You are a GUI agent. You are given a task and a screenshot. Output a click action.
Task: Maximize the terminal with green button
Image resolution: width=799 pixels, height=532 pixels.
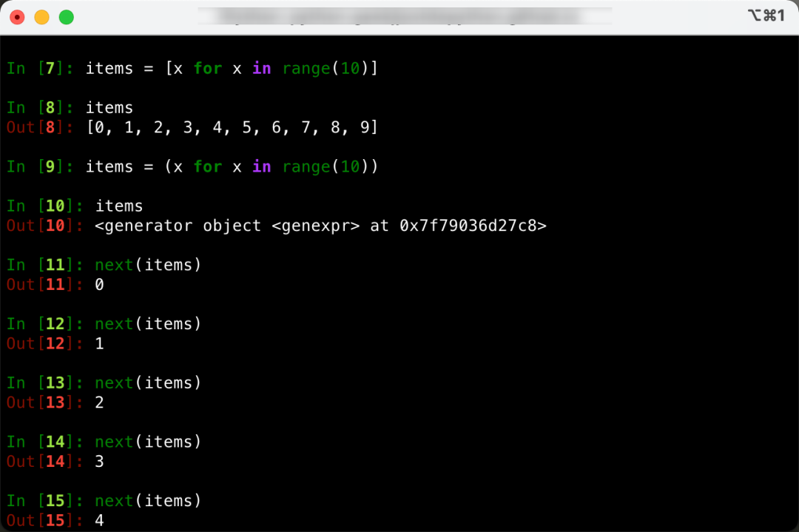point(67,17)
